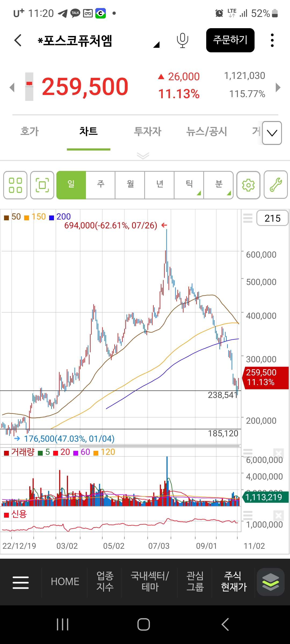This screenshot has width=290, height=644.
Task: Open stock name selector triangle
Action: click(x=157, y=45)
